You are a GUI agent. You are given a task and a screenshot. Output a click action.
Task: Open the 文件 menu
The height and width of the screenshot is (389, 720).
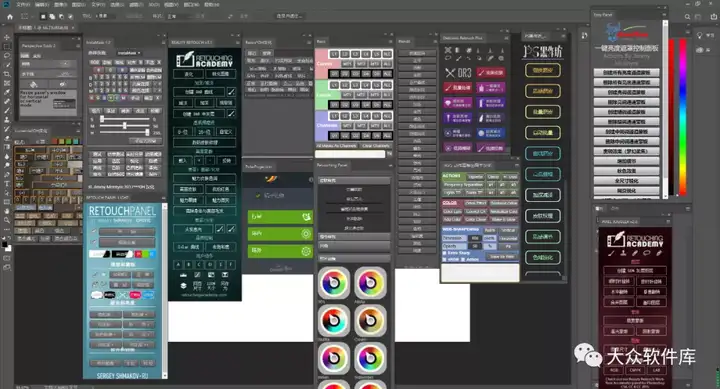point(23,5)
